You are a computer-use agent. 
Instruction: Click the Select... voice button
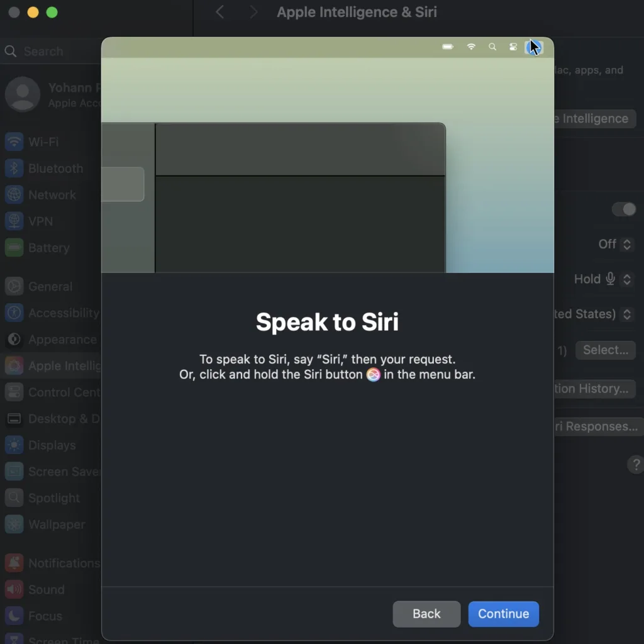[606, 350]
